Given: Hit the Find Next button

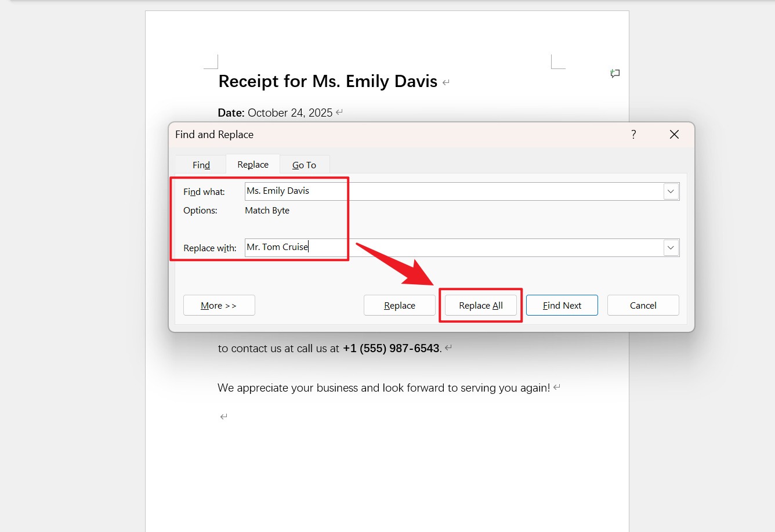Looking at the screenshot, I should tap(562, 305).
